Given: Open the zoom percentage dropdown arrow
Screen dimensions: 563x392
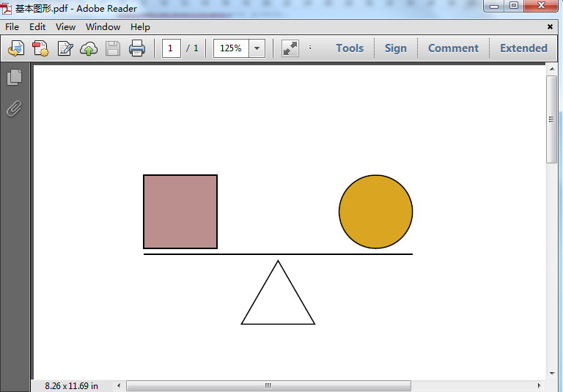Looking at the screenshot, I should tap(257, 48).
